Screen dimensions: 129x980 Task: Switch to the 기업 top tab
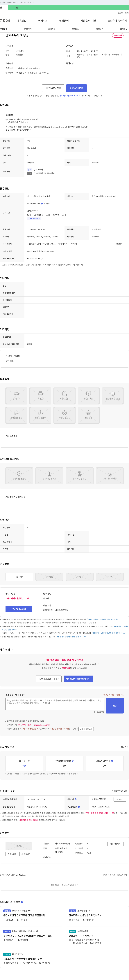(x=16, y=8)
